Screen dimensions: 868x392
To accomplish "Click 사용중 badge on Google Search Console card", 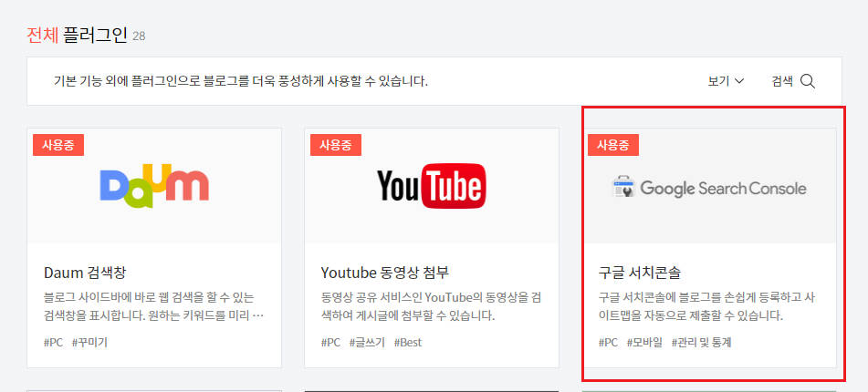I will coord(612,145).
